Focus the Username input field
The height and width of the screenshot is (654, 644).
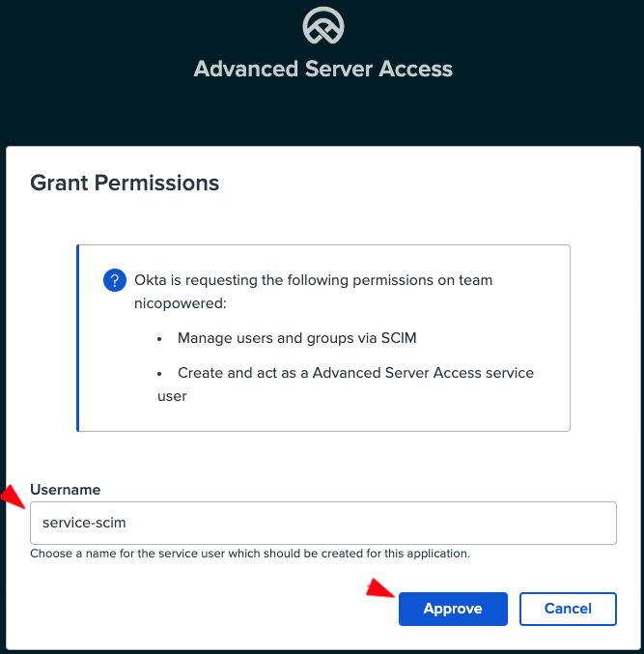(322, 523)
